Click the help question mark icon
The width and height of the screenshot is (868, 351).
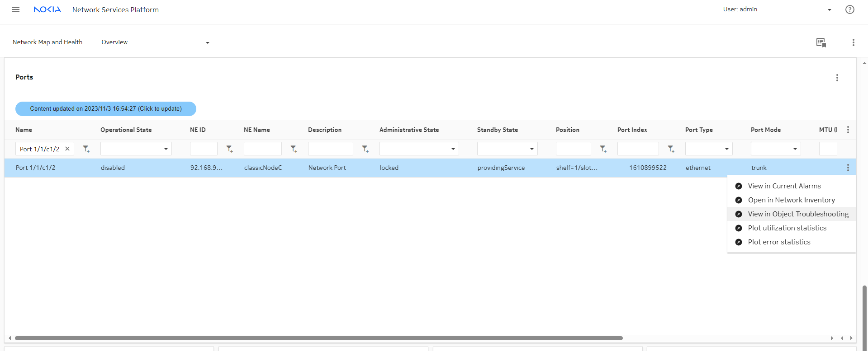click(849, 9)
